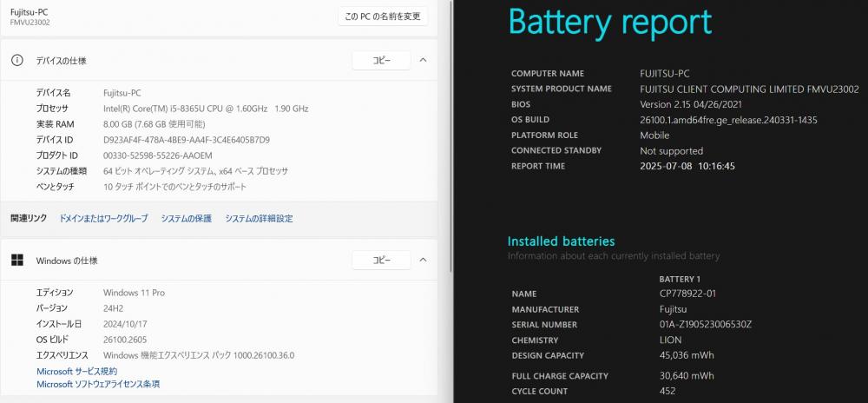
Task: Select the 64-bit system type value
Action: pyautogui.click(x=196, y=171)
